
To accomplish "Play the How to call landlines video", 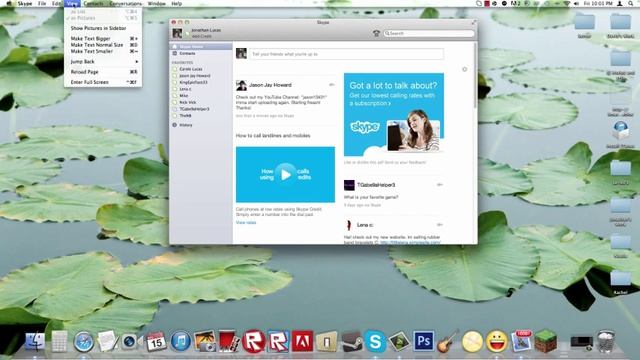I will pyautogui.click(x=285, y=175).
